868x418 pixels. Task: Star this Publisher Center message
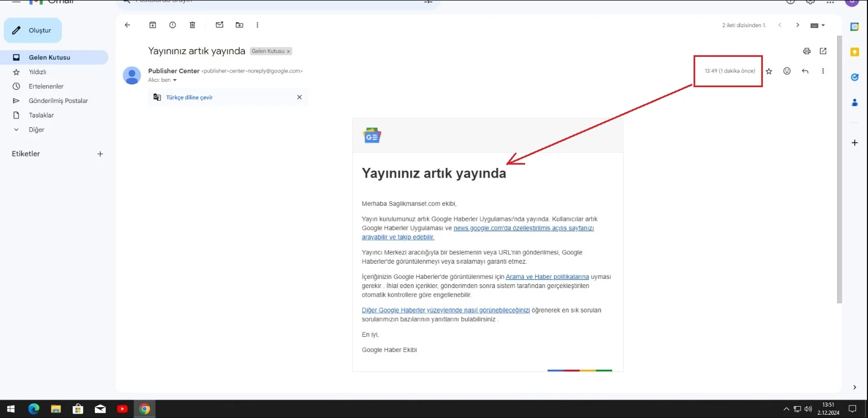point(769,71)
